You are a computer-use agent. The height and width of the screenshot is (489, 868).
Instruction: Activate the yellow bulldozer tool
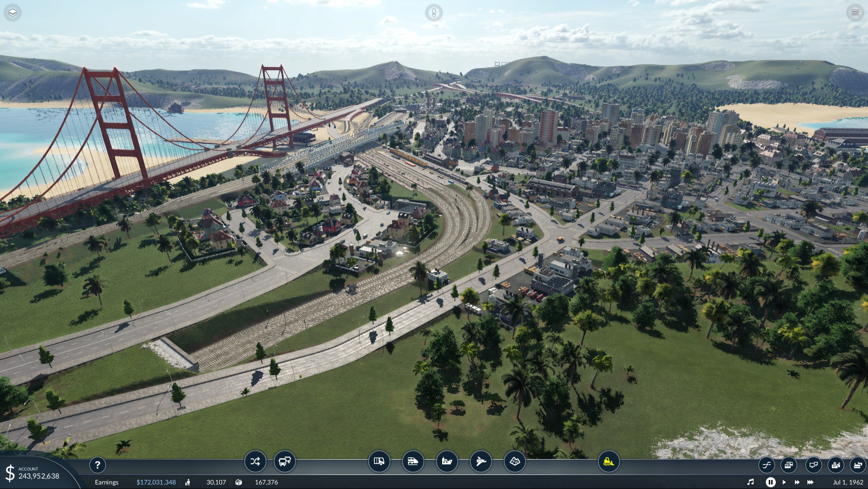pyautogui.click(x=609, y=461)
